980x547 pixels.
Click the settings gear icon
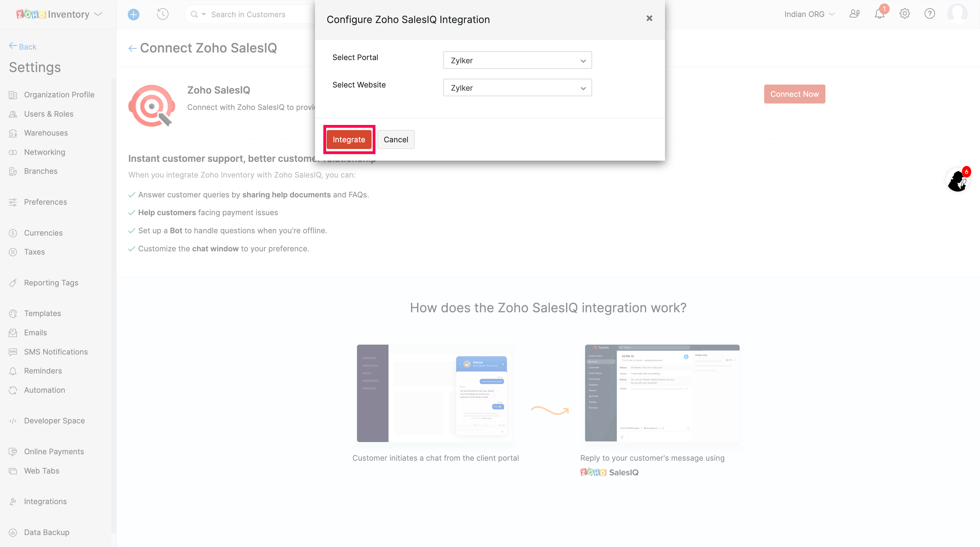904,14
